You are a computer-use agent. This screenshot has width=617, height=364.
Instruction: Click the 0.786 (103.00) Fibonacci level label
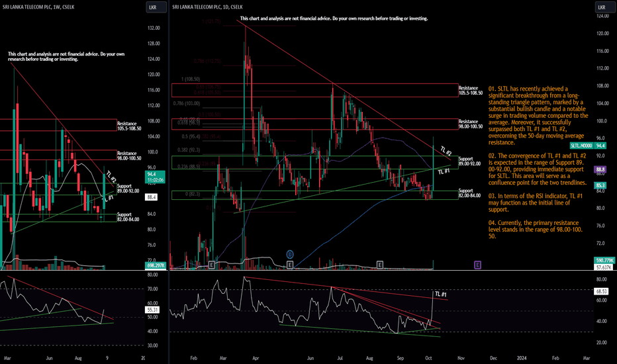(x=187, y=103)
